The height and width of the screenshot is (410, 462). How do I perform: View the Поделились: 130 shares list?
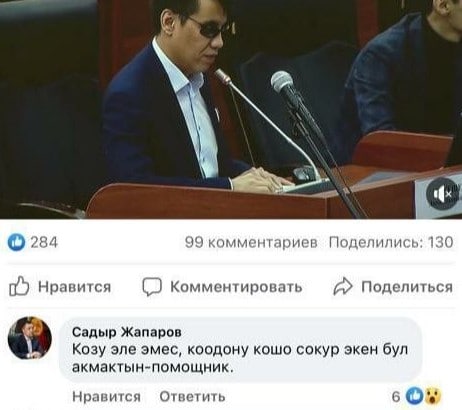pyautogui.click(x=391, y=242)
